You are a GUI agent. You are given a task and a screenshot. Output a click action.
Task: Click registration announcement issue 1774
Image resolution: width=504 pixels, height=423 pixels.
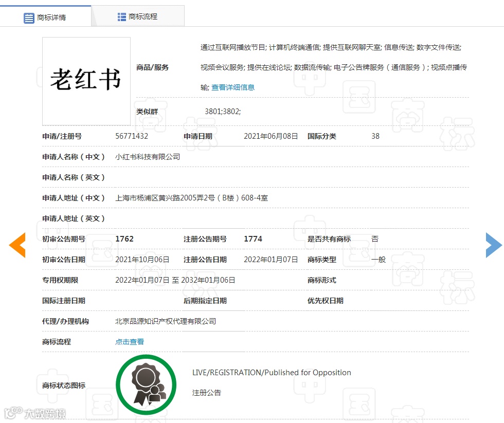click(253, 239)
